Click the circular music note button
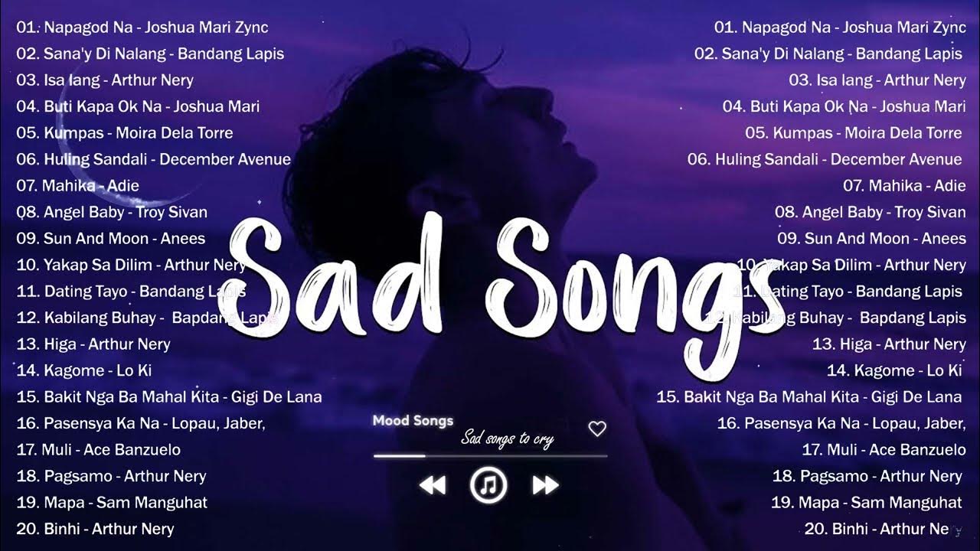 click(x=488, y=484)
